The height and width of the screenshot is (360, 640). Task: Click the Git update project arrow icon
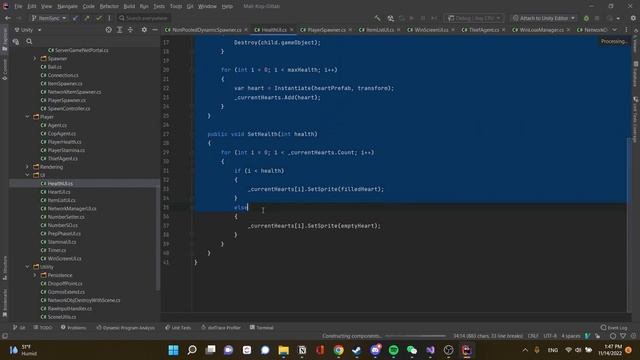tap(75, 18)
